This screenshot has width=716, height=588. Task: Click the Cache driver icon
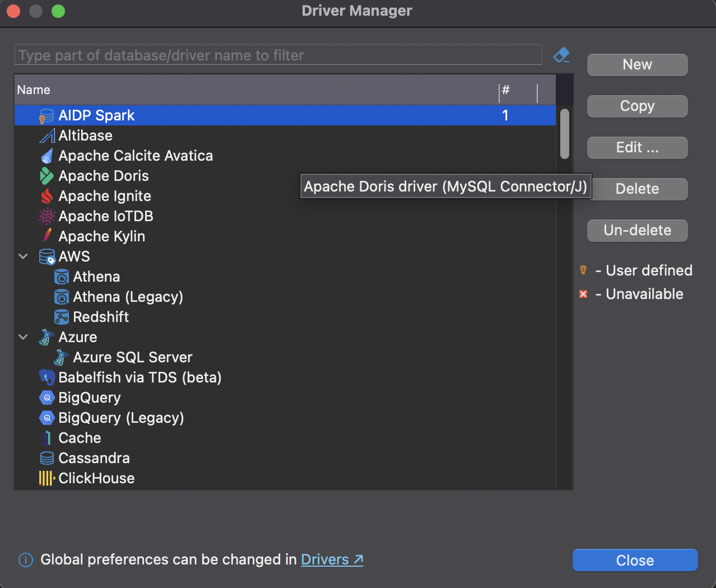47,438
